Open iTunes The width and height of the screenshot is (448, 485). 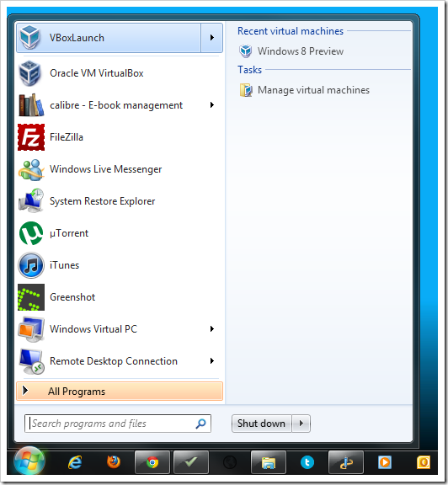(x=120, y=265)
